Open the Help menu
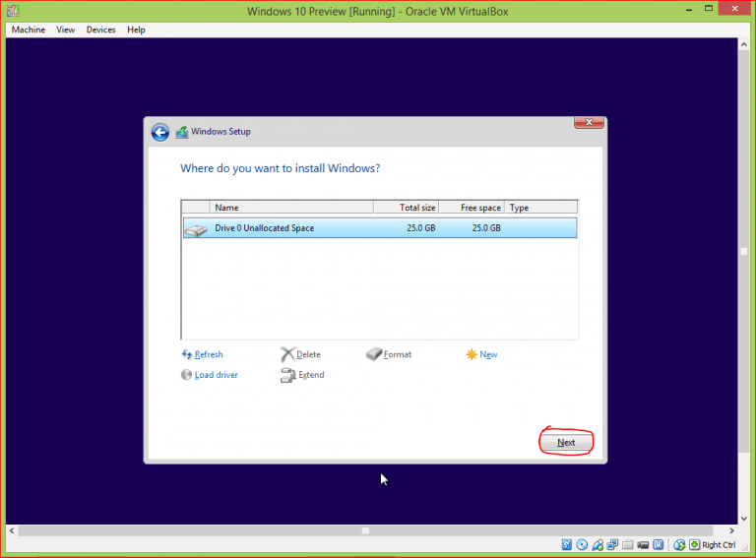This screenshot has height=558, width=756. (136, 30)
